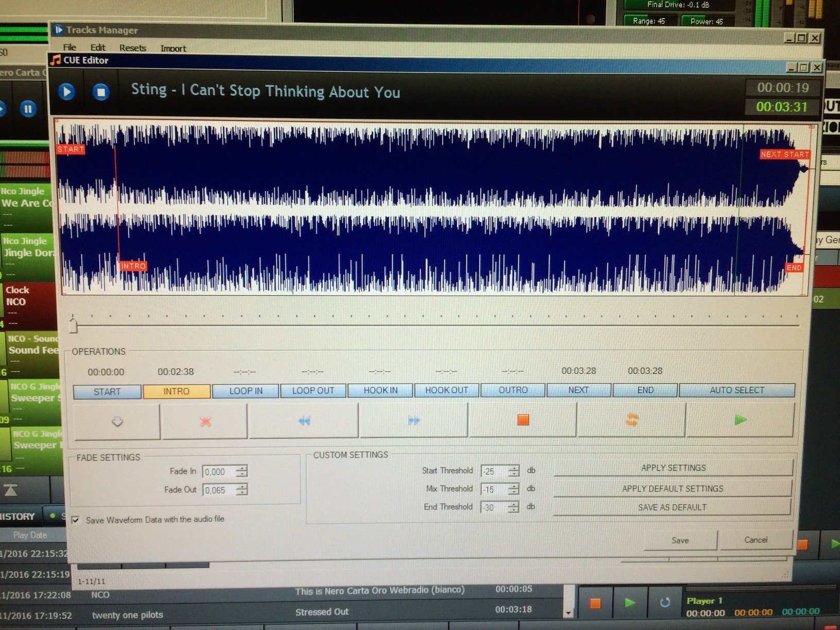
Task: Click the Start Threshold value field
Action: 494,471
